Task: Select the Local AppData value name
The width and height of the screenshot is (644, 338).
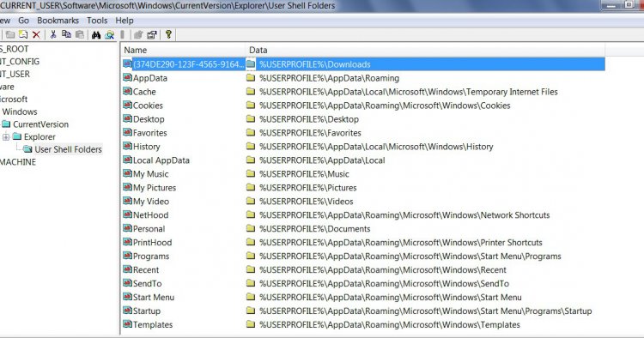Action: [161, 160]
